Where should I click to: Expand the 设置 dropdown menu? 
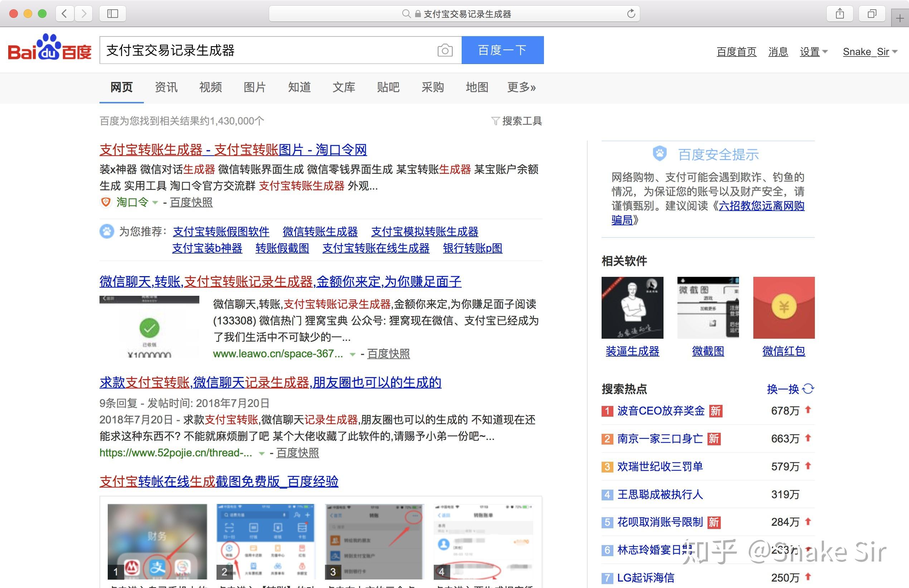coord(813,52)
